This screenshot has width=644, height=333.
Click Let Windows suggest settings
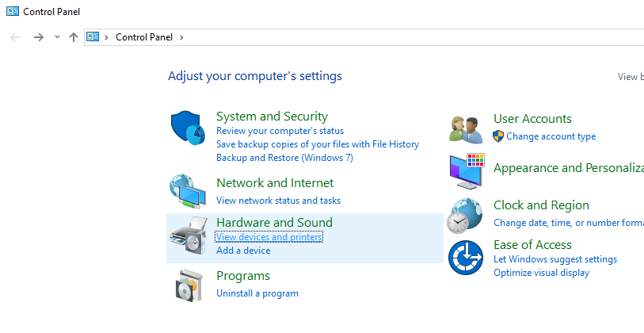coord(555,259)
